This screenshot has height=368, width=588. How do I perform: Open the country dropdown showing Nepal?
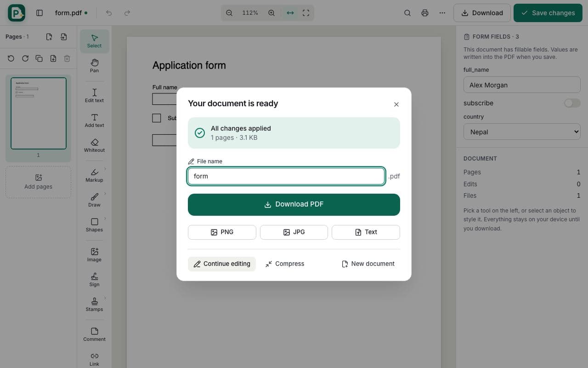tap(522, 132)
